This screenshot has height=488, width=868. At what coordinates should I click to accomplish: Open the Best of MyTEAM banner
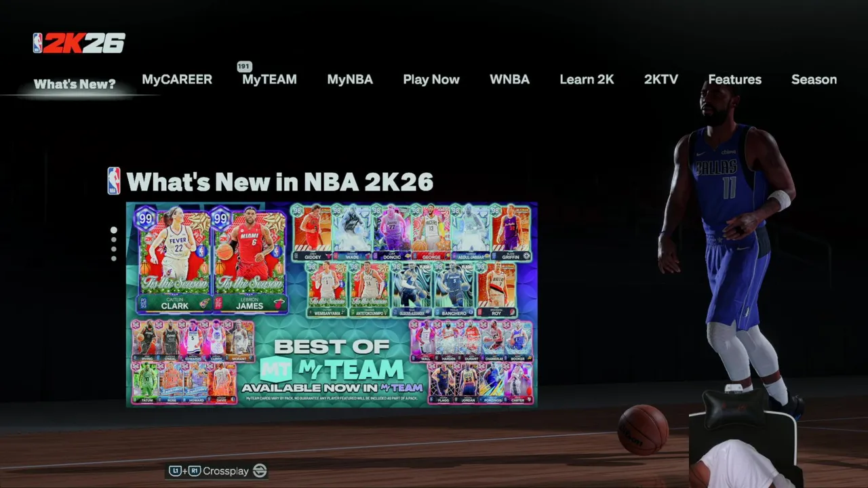pos(332,304)
